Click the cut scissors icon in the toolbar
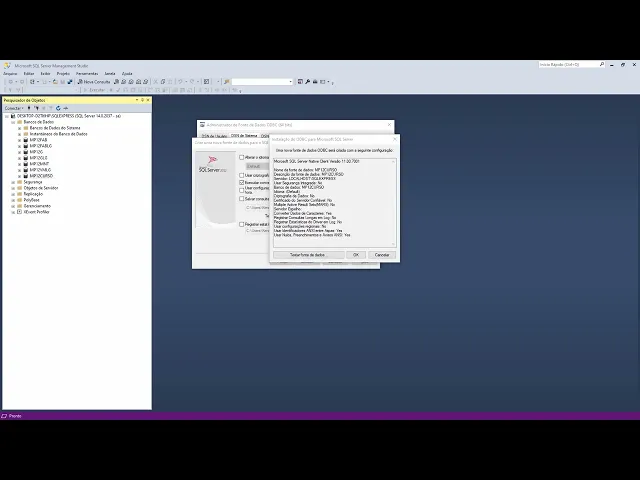The width and height of the screenshot is (640, 480). (x=156, y=82)
